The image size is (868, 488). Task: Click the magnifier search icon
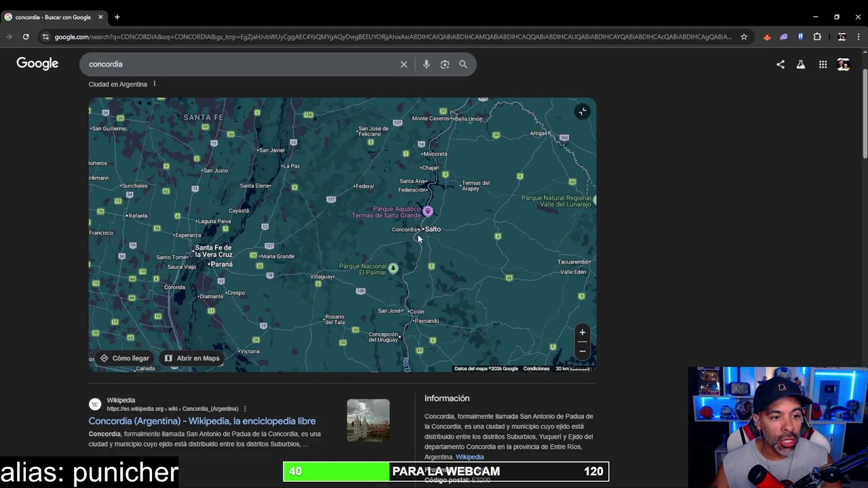463,64
